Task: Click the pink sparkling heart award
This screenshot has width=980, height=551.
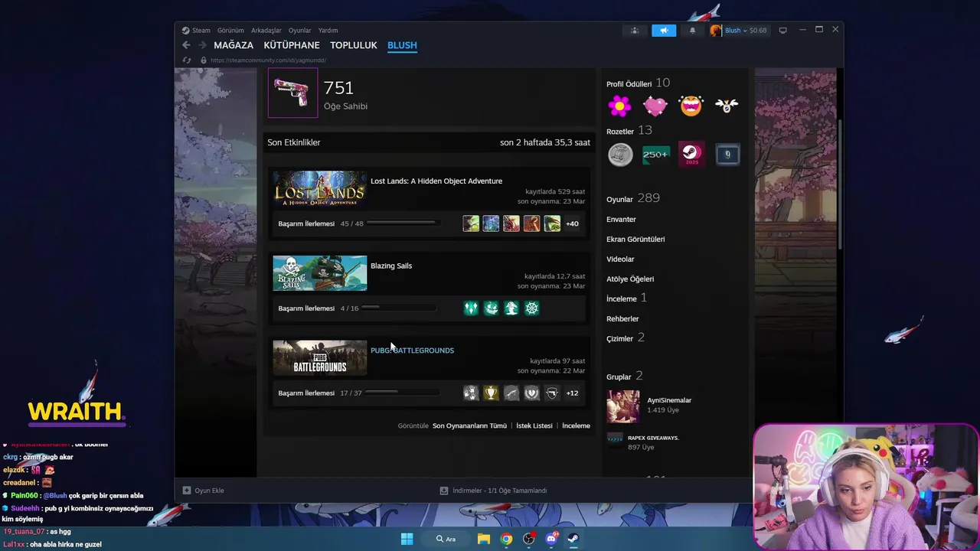Action: click(x=655, y=106)
